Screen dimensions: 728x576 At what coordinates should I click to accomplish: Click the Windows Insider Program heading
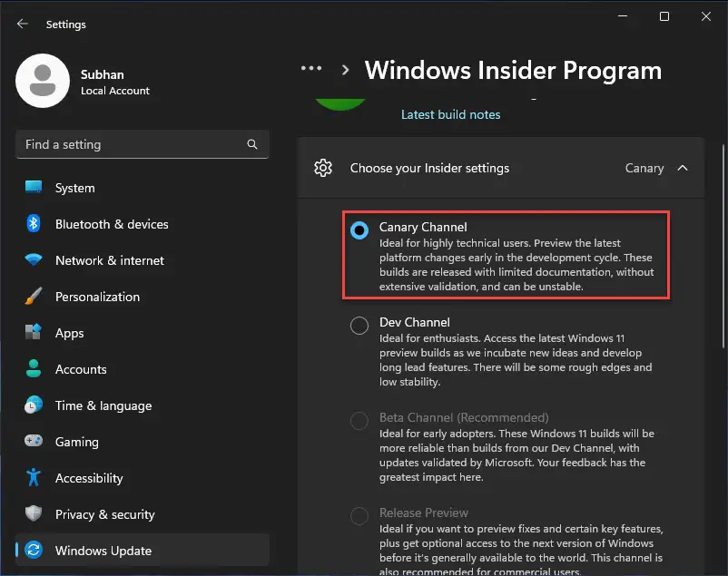click(513, 71)
